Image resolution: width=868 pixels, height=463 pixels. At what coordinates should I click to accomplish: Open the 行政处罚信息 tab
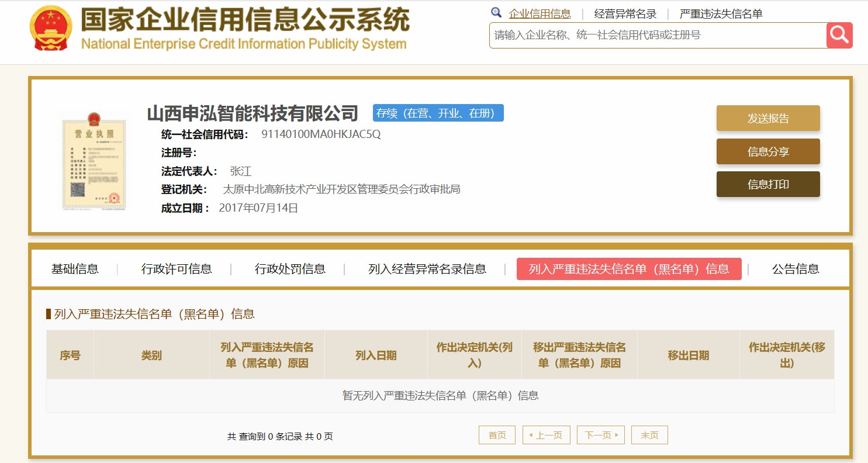[290, 269]
